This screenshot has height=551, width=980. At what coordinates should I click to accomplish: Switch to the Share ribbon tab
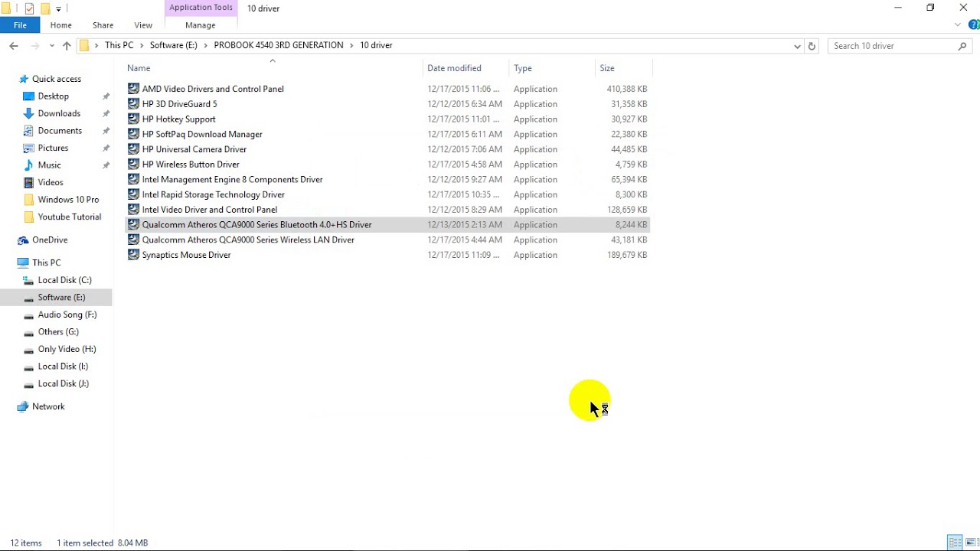(x=103, y=25)
